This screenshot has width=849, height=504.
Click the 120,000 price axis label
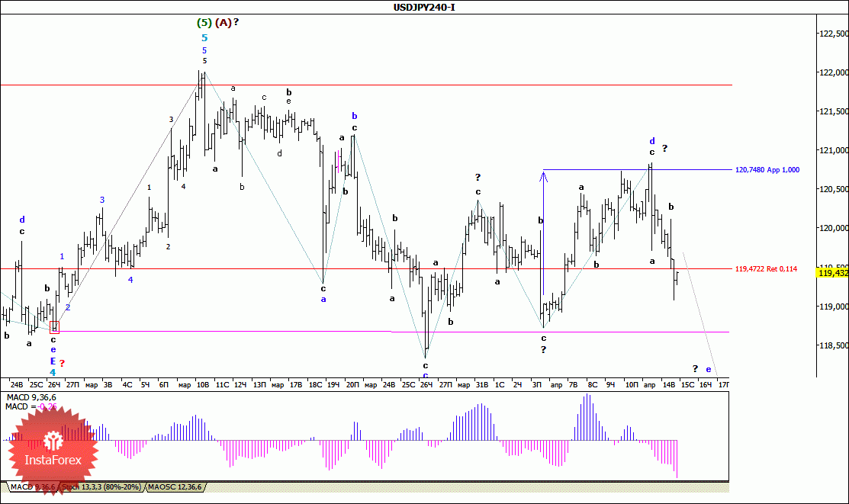(x=834, y=229)
